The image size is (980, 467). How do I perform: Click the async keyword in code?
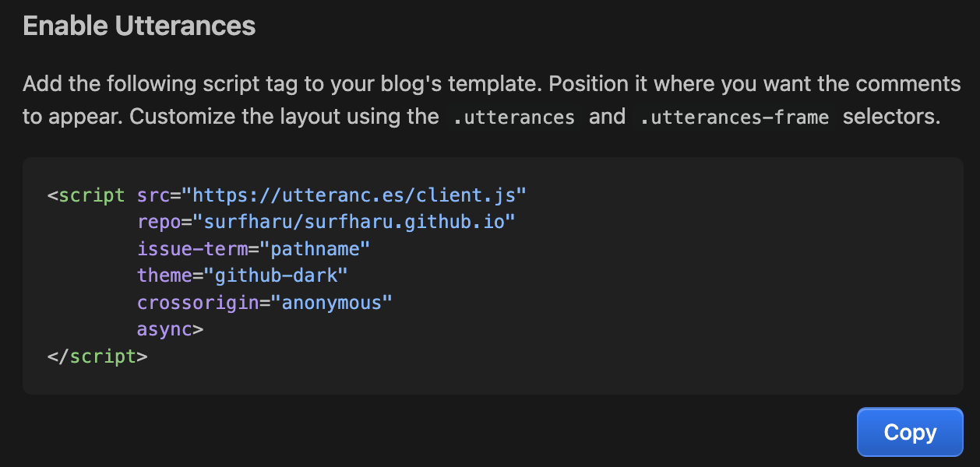(164, 329)
